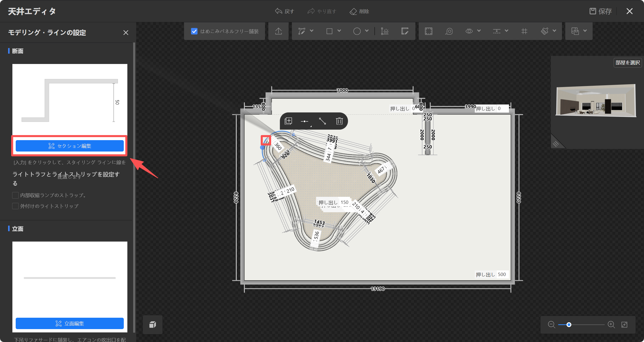Click 部屋を選択 room select button
This screenshot has width=644, height=342.
628,62
